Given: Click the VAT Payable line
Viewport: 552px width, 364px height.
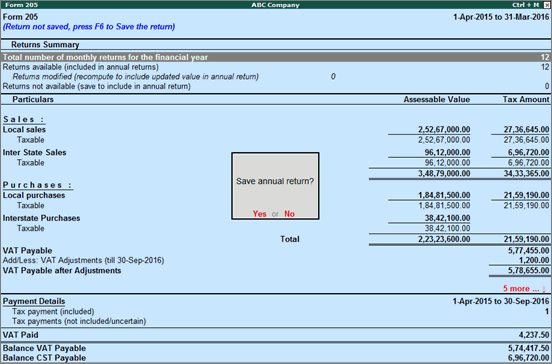Looking at the screenshot, I should pyautogui.click(x=276, y=251).
